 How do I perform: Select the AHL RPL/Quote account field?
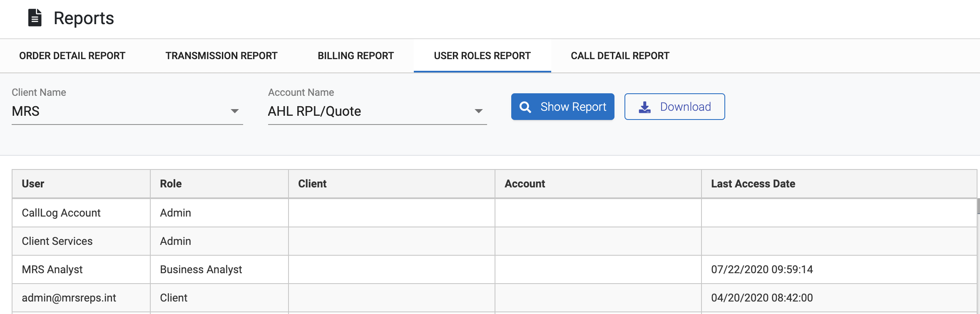coord(378,112)
